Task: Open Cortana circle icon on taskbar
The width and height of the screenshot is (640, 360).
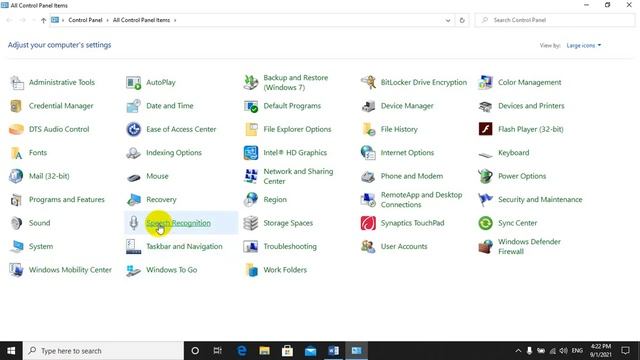Action: [x=195, y=351]
